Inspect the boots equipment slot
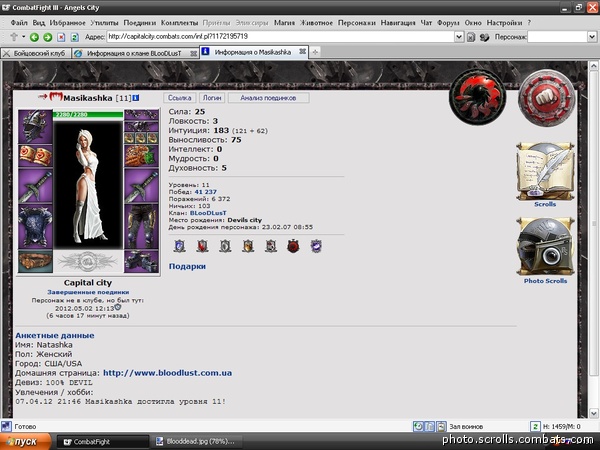600x450 pixels. pyautogui.click(x=141, y=261)
